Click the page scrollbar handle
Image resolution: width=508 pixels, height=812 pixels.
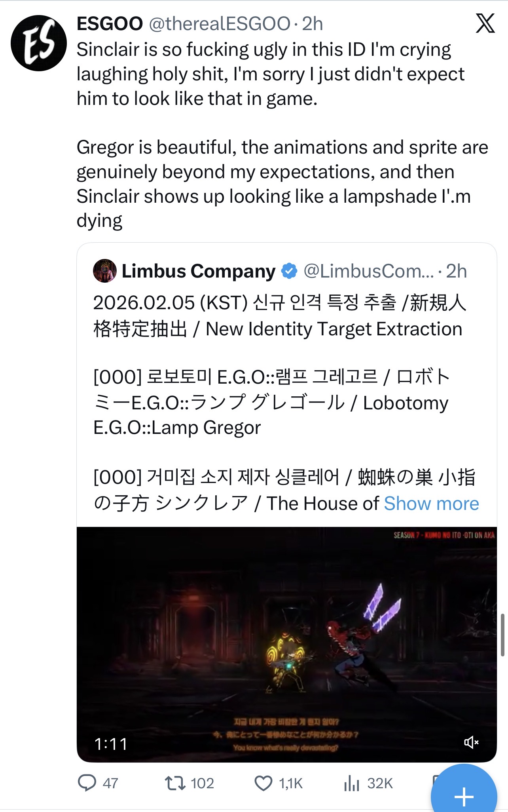[x=502, y=635]
